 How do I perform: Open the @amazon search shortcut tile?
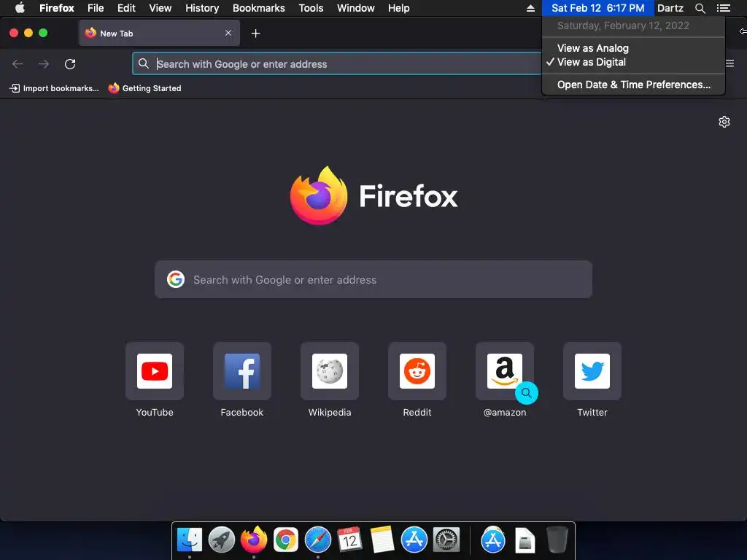[x=505, y=371]
